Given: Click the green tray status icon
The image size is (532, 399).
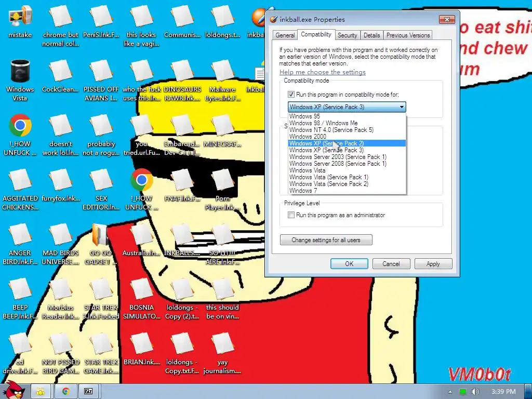Looking at the screenshot, I should (x=463, y=392).
